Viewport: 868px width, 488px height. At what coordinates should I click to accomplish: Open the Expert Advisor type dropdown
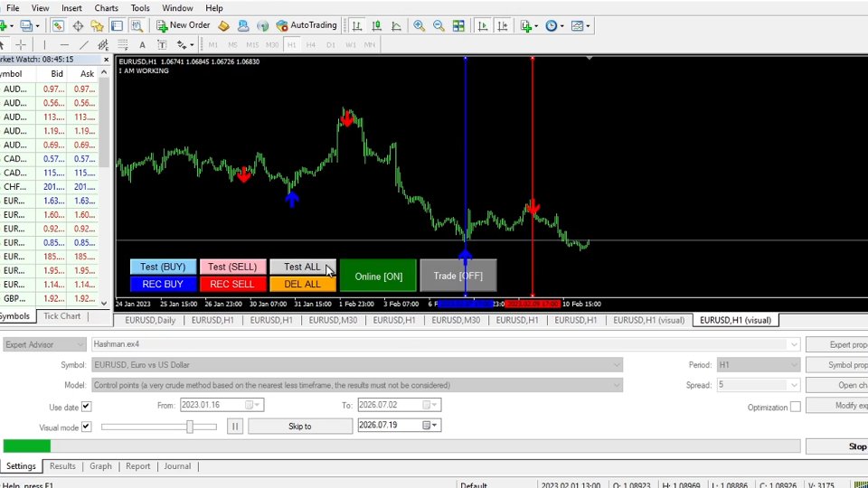[44, 344]
